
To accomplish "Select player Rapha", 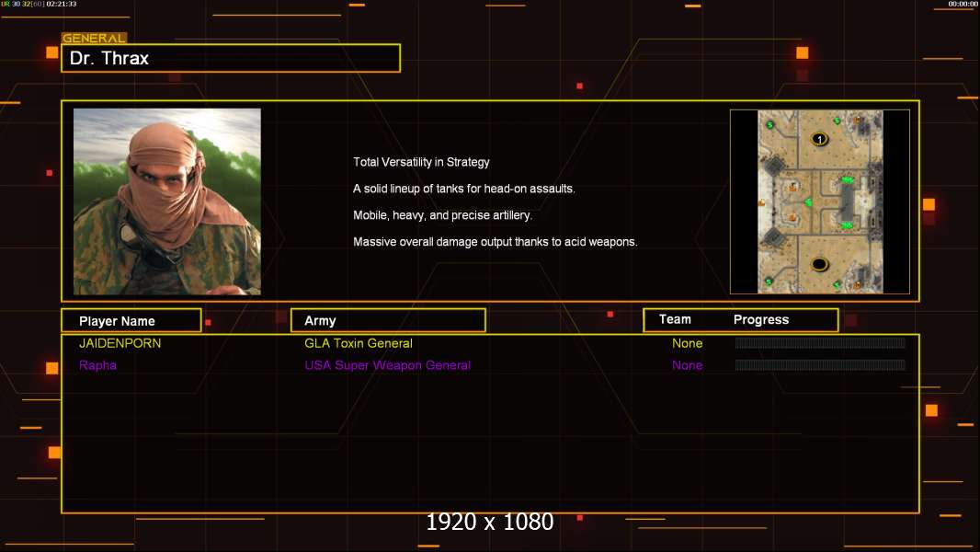I will pos(97,365).
